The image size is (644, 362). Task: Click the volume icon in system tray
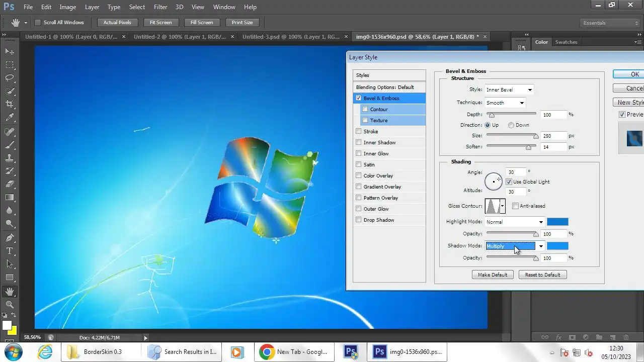click(x=589, y=352)
